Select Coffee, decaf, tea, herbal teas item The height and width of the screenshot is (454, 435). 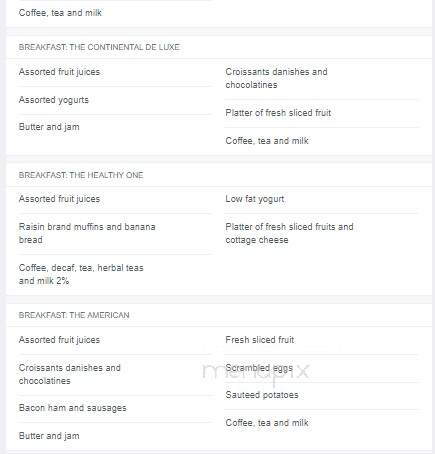(x=81, y=274)
